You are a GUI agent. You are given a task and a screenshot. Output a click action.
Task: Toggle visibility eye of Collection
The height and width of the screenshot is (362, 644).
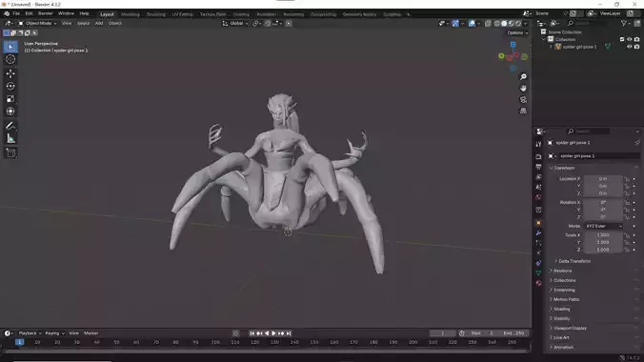[x=629, y=39]
